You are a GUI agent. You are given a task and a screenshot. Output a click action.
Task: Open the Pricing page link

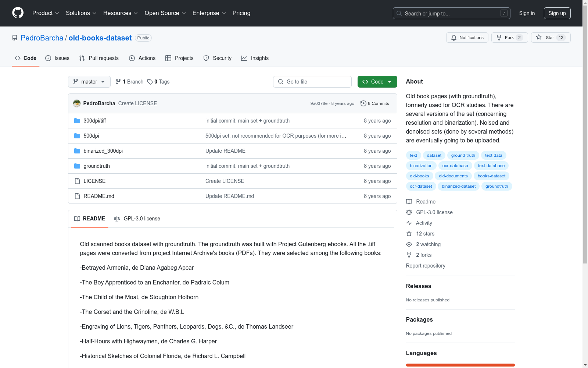tap(241, 13)
